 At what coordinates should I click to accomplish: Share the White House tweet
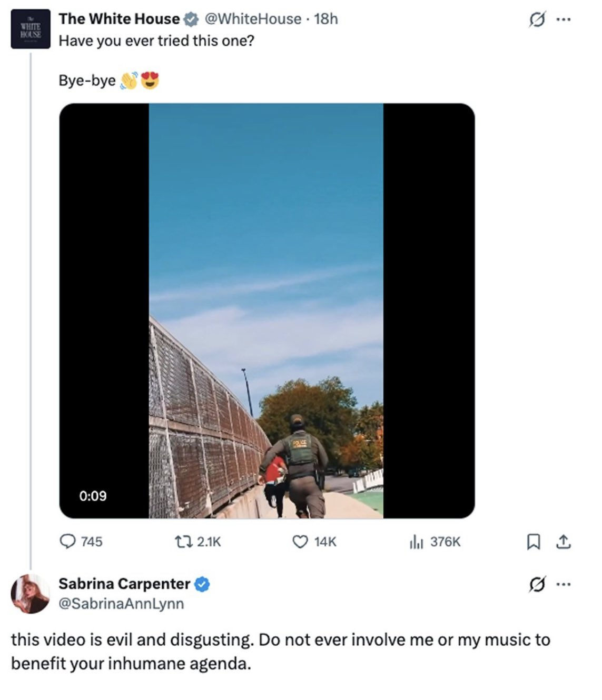[564, 541]
